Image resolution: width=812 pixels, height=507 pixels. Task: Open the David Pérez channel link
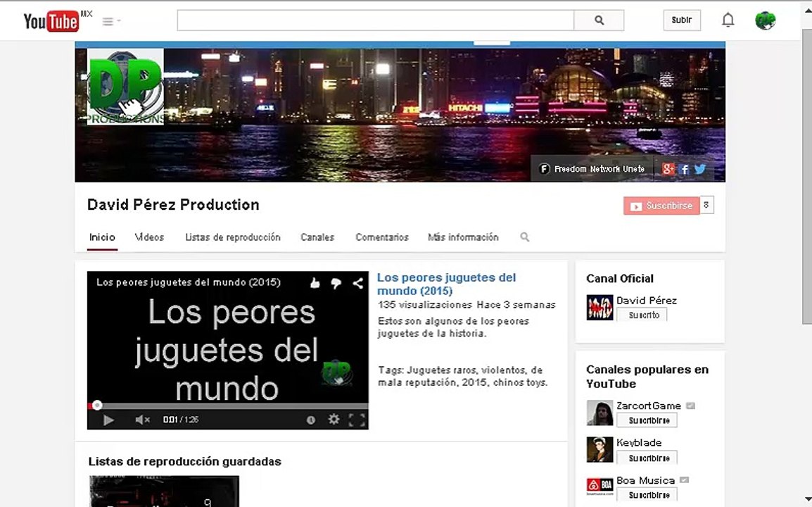(x=646, y=300)
